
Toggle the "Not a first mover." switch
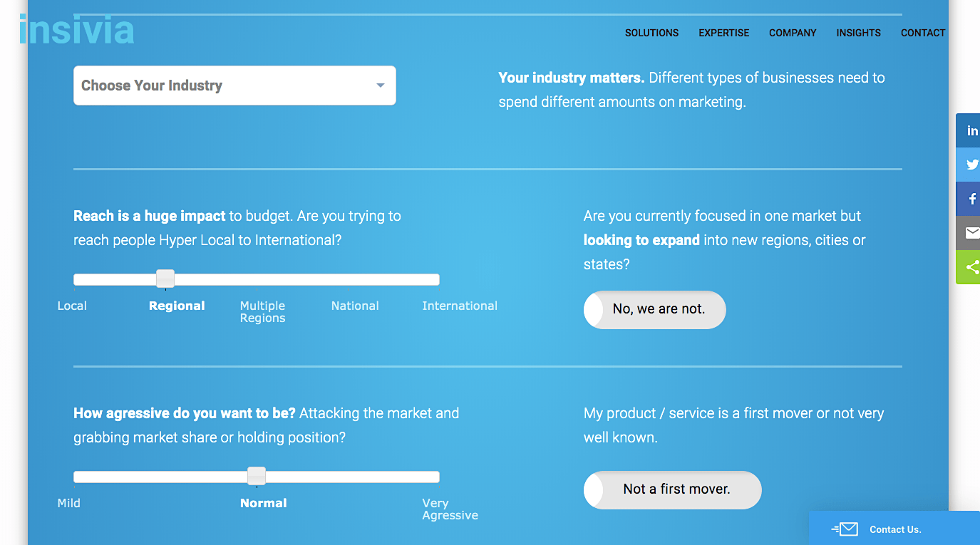tap(672, 489)
